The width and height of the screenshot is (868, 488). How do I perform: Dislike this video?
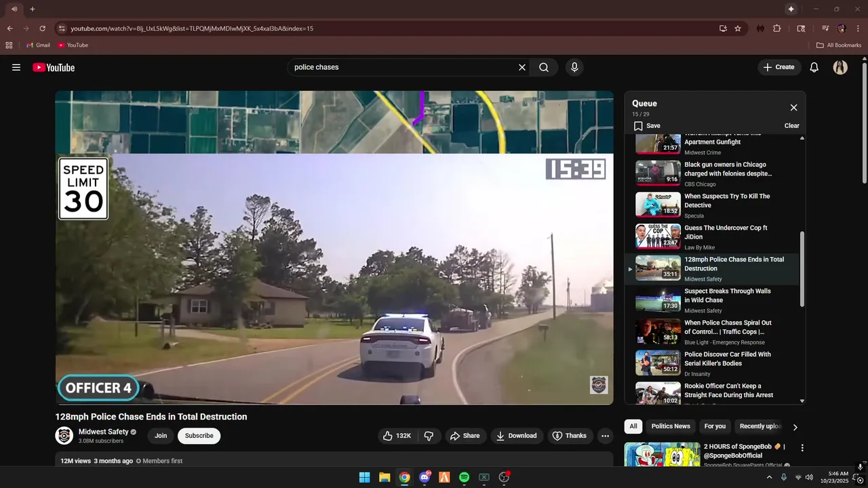[429, 436]
